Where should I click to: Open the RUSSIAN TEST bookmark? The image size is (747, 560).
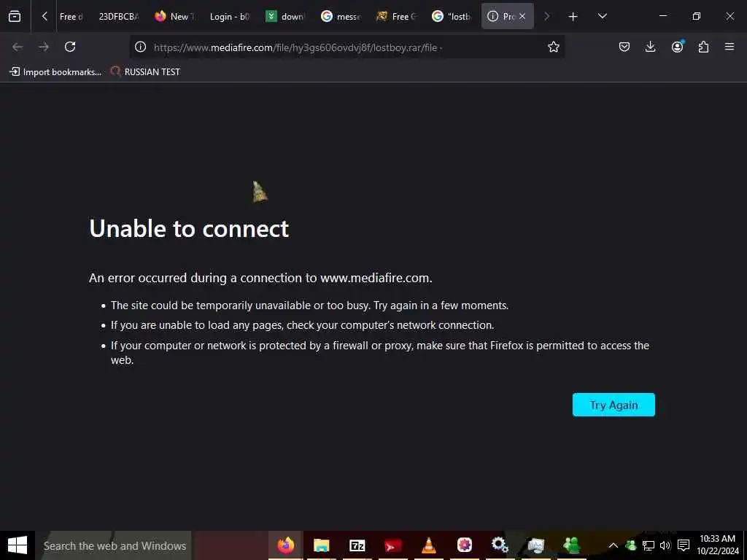(x=145, y=72)
